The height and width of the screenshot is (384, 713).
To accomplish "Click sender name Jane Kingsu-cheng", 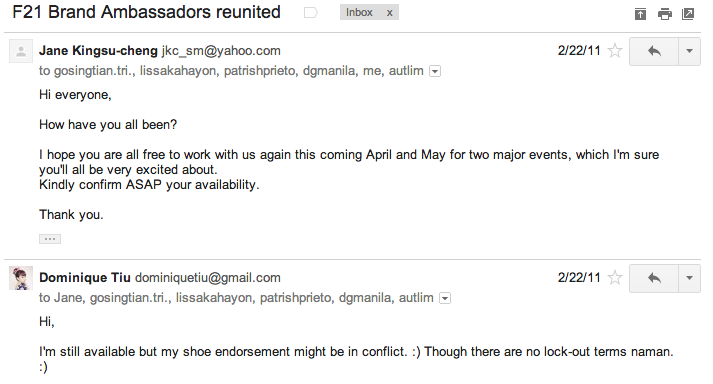I will 98,51.
